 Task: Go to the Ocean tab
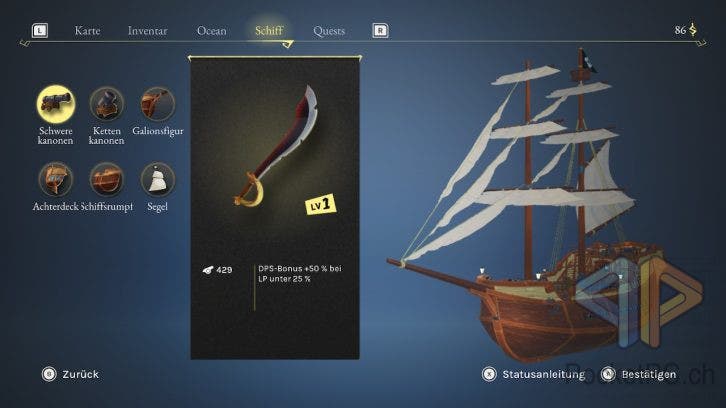pyautogui.click(x=212, y=31)
